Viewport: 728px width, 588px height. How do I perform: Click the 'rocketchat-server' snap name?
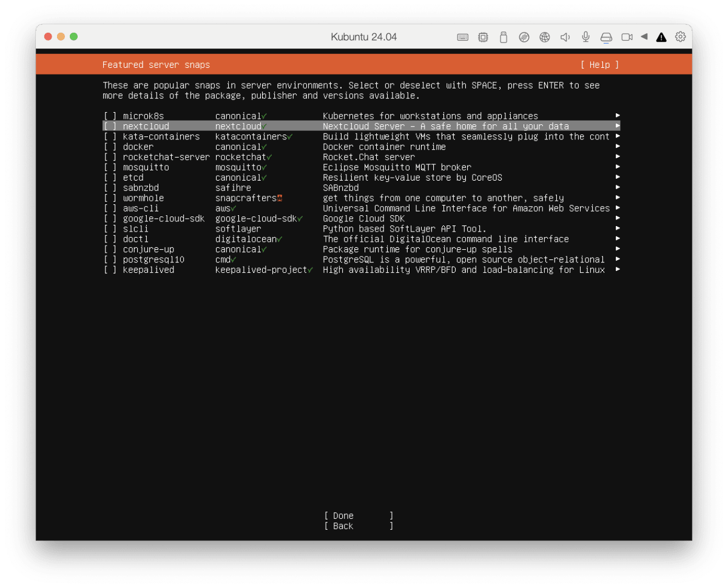[x=166, y=157]
